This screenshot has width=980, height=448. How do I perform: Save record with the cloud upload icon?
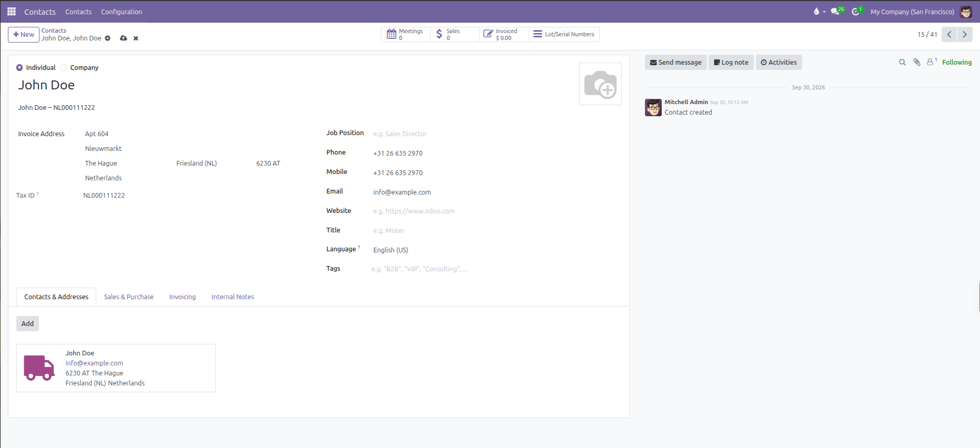(124, 38)
